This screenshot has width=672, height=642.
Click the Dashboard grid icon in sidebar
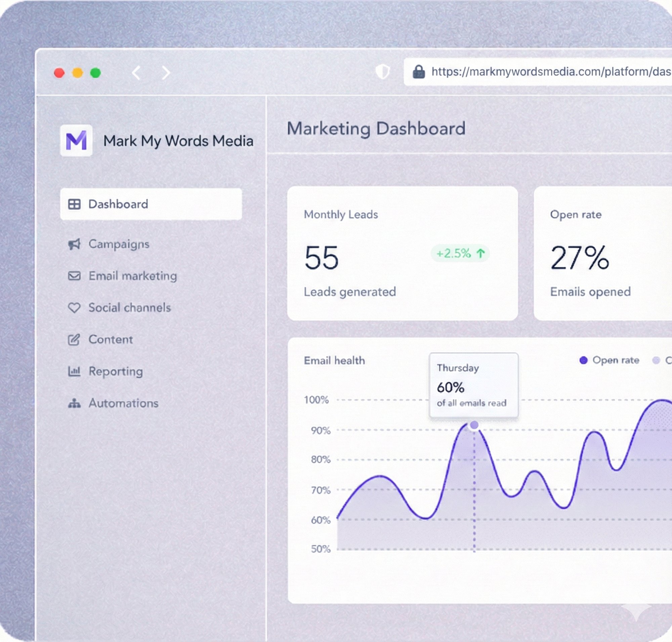[x=74, y=204]
